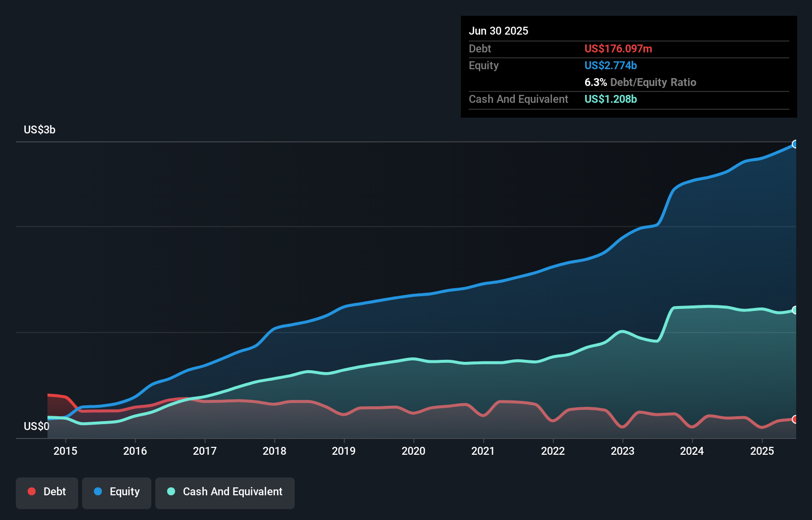Click the US$2.774b Equity value
This screenshot has height=520, width=812.
coord(610,65)
